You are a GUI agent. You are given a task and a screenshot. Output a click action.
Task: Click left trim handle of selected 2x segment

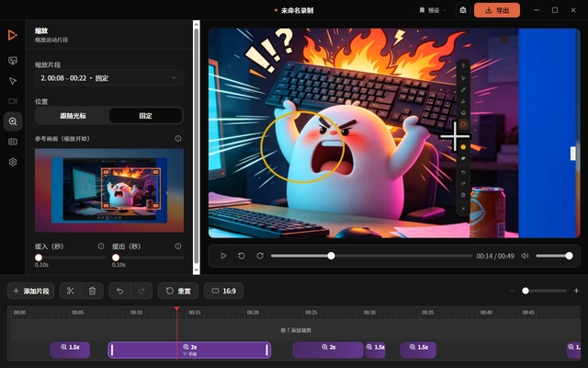click(x=112, y=350)
